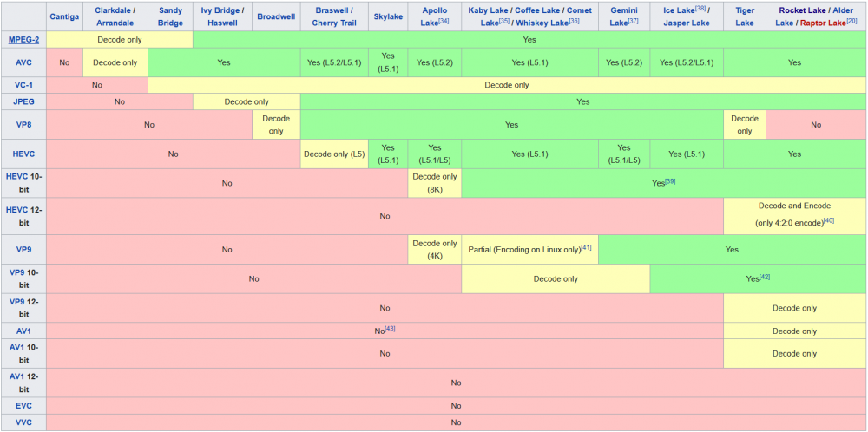Select HEVC 'Decode only (L5)' cell
The height and width of the screenshot is (432, 868).
click(x=334, y=154)
